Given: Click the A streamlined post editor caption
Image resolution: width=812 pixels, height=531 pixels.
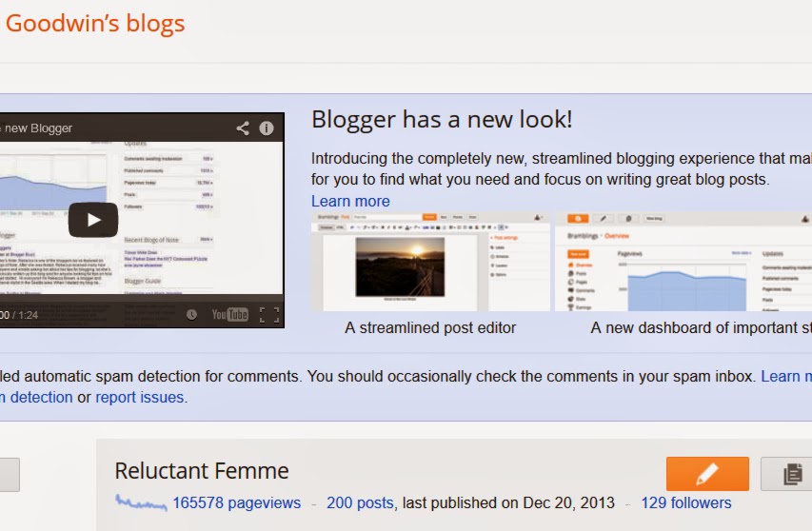Looking at the screenshot, I should click(x=430, y=327).
